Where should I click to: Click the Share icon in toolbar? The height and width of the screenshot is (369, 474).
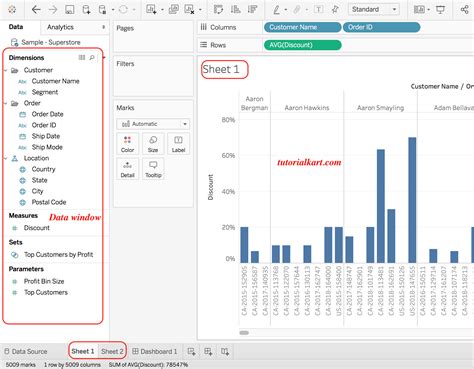click(x=464, y=10)
